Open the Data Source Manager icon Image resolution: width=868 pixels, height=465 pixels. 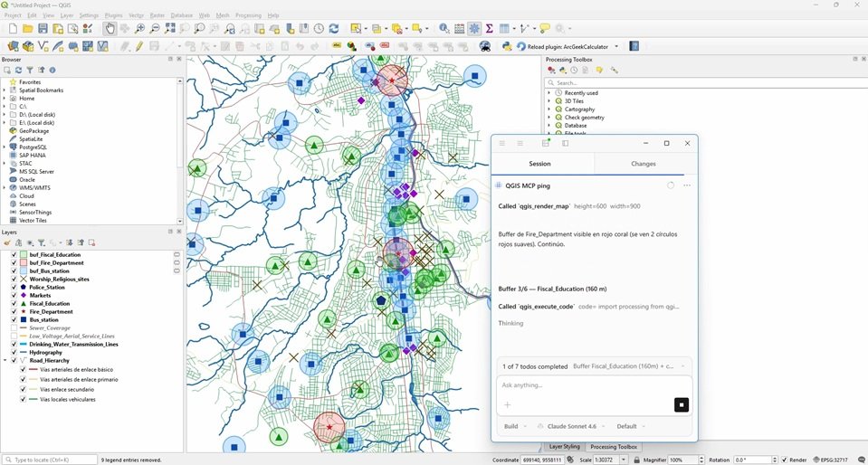click(x=13, y=46)
